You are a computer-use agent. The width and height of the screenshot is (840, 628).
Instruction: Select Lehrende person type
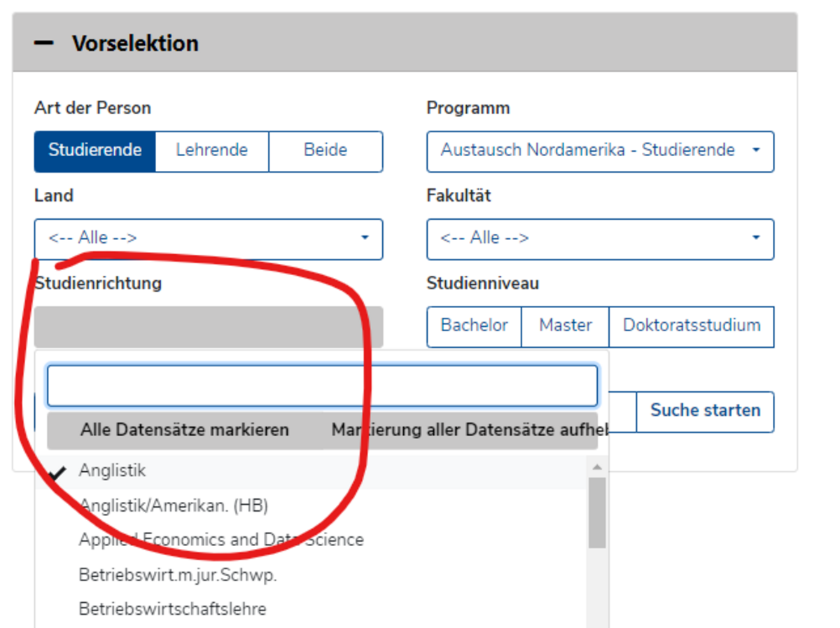click(211, 151)
